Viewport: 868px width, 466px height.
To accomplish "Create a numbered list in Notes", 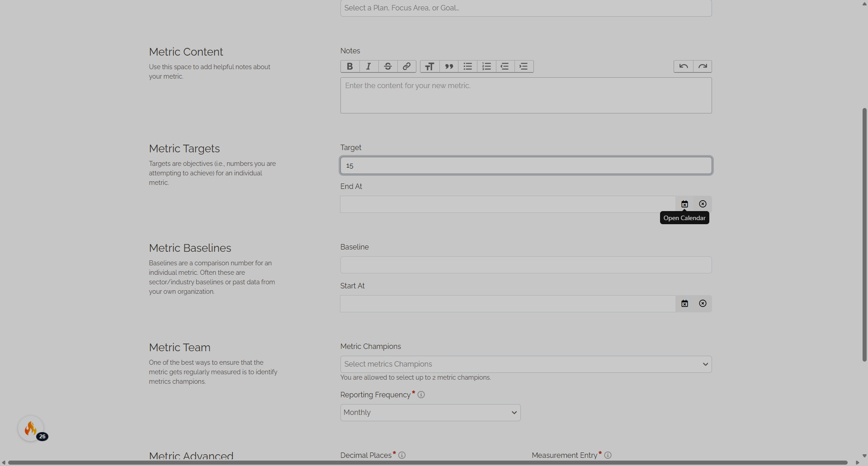I will 486,66.
